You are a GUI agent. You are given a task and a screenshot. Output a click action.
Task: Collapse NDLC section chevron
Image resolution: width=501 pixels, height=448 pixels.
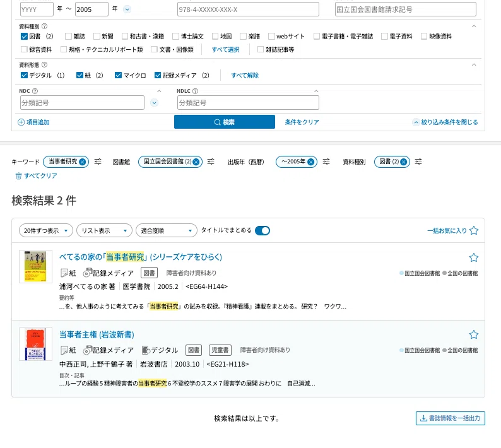point(316,91)
